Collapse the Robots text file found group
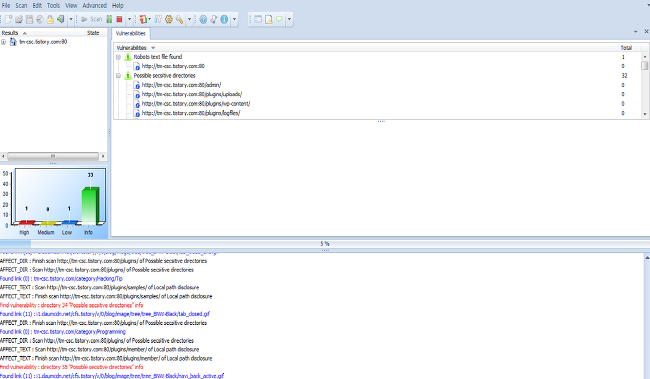 pos(119,57)
